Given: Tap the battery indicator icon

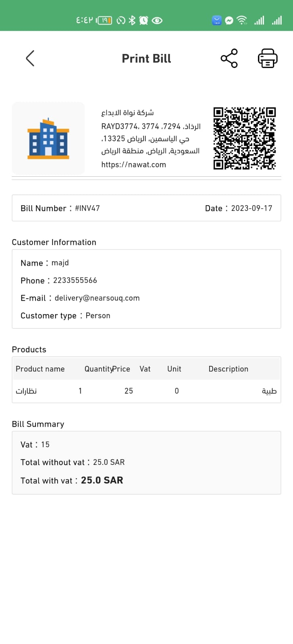Looking at the screenshot, I should pyautogui.click(x=104, y=20).
